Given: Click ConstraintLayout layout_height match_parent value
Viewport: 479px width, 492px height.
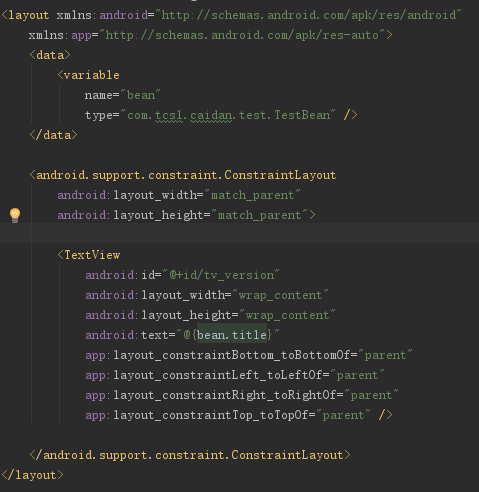Looking at the screenshot, I should coord(259,215).
